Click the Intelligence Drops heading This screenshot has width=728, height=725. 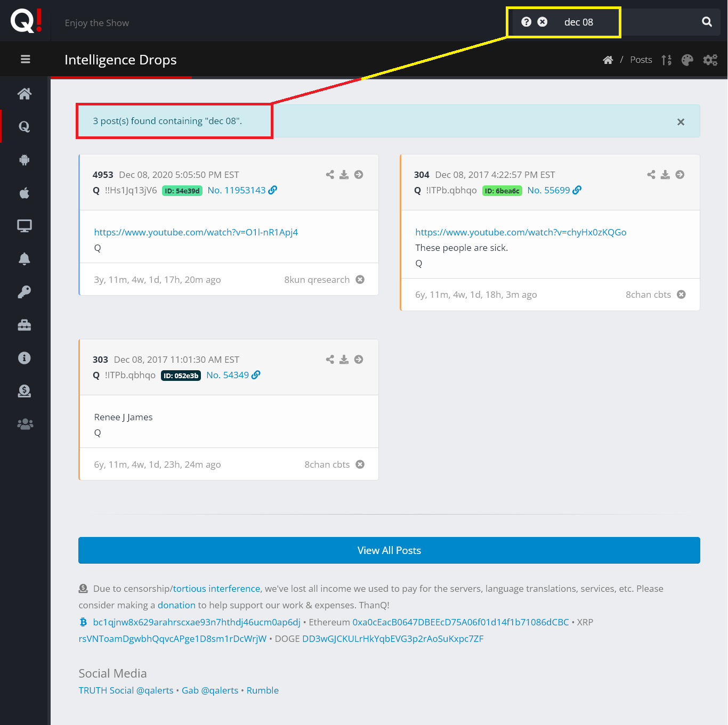[x=120, y=60]
